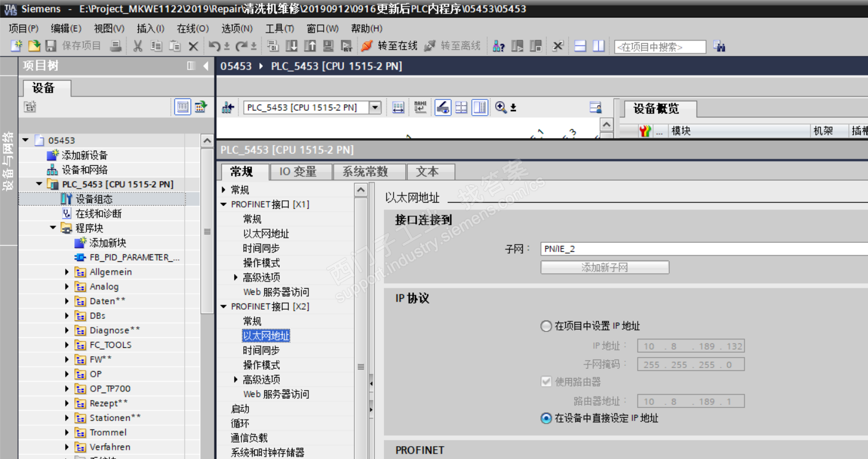
Task: Expand the Allgemein folder
Action: (x=67, y=272)
